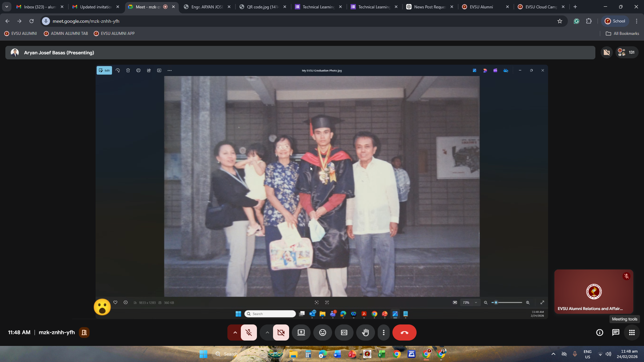Switch to the EVSU Alumni tab
The height and width of the screenshot is (362, 644).
(x=481, y=7)
